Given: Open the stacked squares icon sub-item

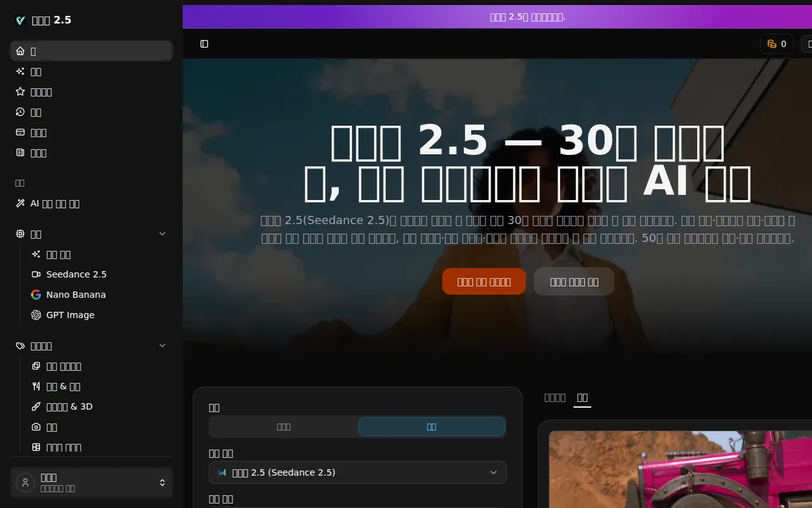Looking at the screenshot, I should [99, 366].
